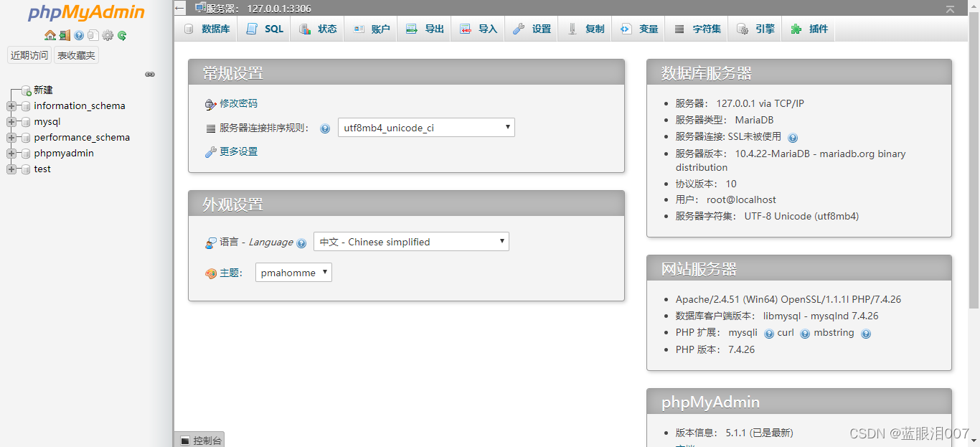Click the 更多设置 link

point(238,152)
